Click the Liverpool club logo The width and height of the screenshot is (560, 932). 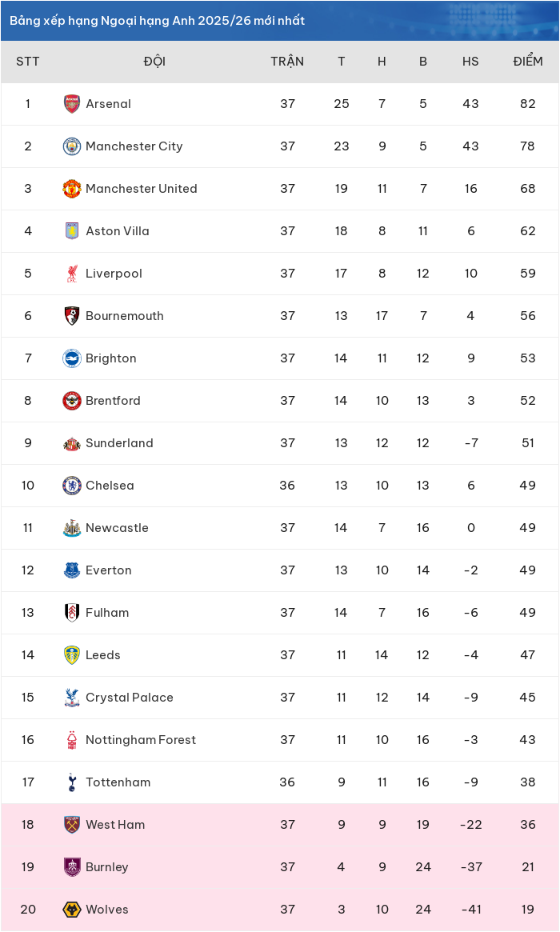(x=72, y=274)
